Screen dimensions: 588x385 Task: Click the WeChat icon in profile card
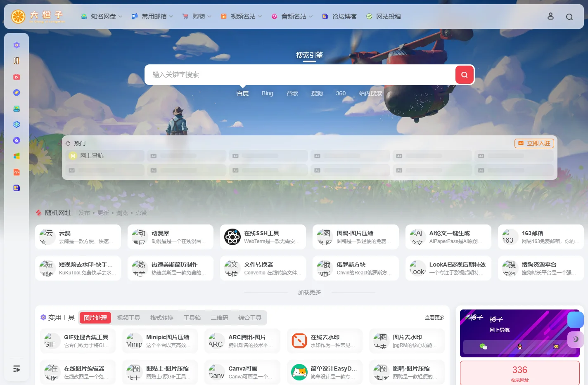[483, 347]
